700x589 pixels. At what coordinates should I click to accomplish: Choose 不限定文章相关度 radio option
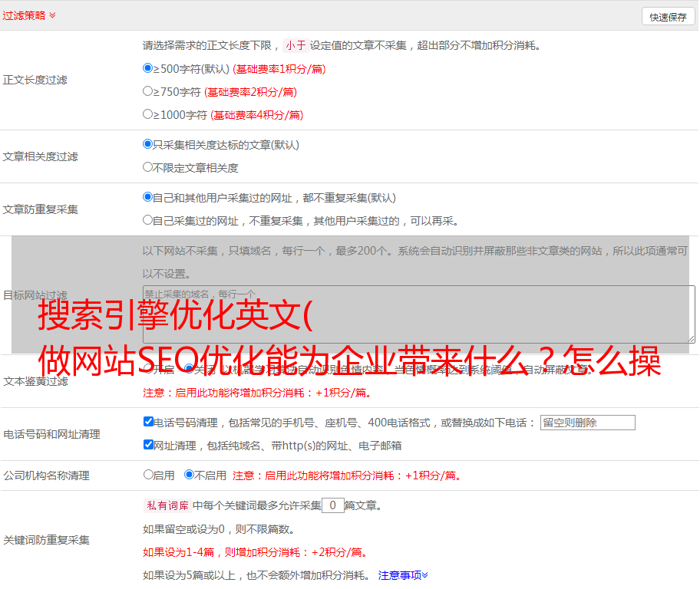coord(147,167)
